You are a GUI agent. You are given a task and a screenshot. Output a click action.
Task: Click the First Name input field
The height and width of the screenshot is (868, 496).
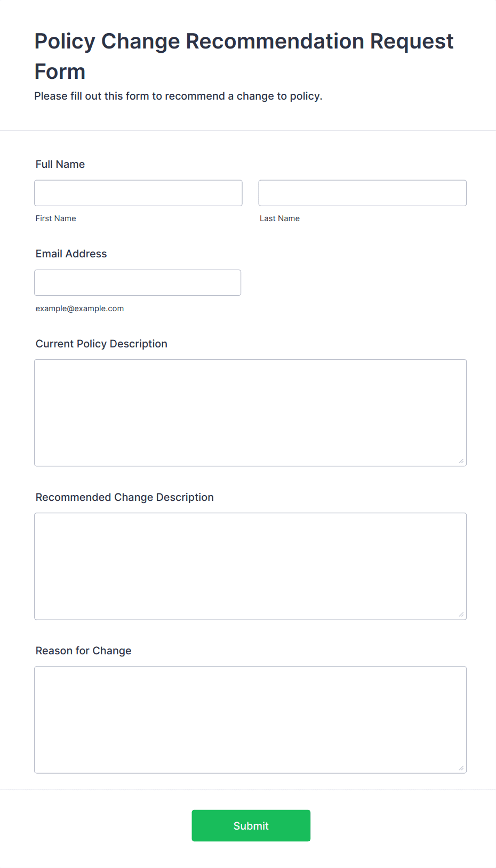[138, 193]
